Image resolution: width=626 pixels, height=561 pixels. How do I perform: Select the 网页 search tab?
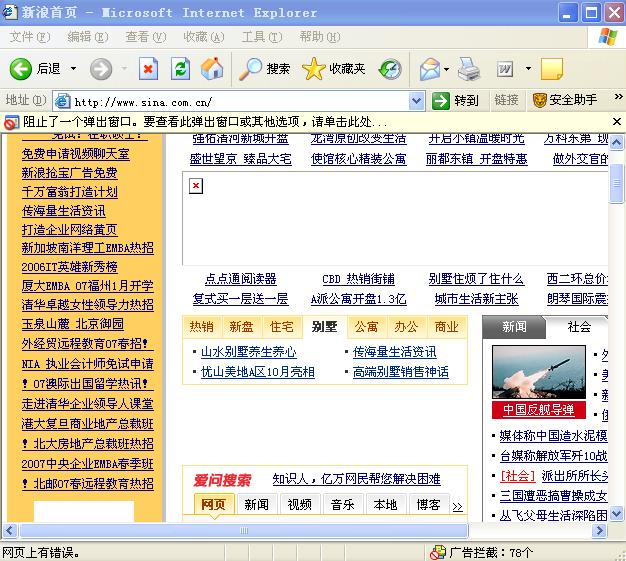(213, 505)
